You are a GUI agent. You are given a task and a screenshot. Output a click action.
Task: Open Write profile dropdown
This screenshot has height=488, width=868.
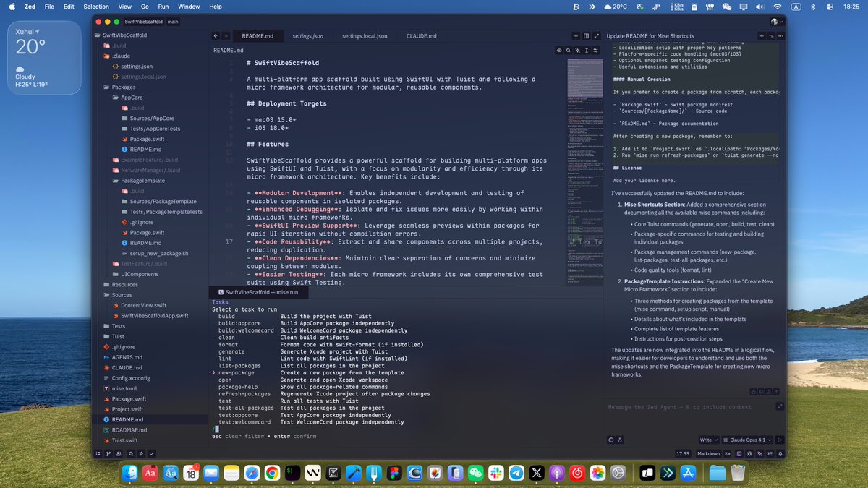coord(708,440)
